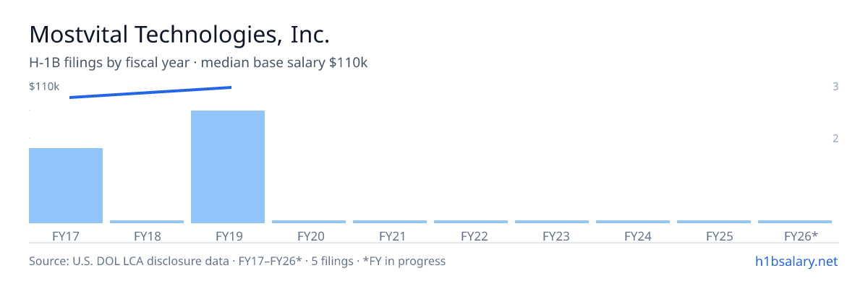Click the FY21 axis label
This screenshot has height=289, width=868.
[x=390, y=236]
